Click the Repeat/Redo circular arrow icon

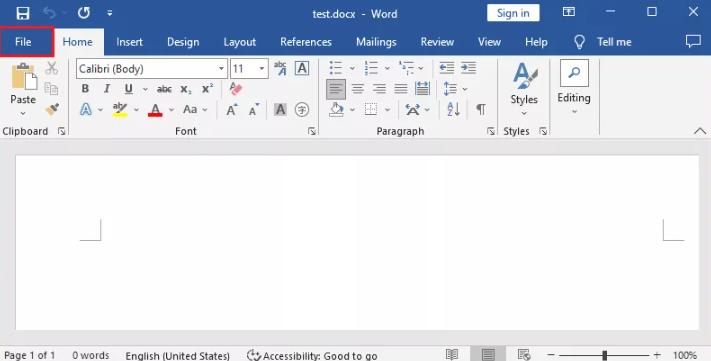point(83,13)
